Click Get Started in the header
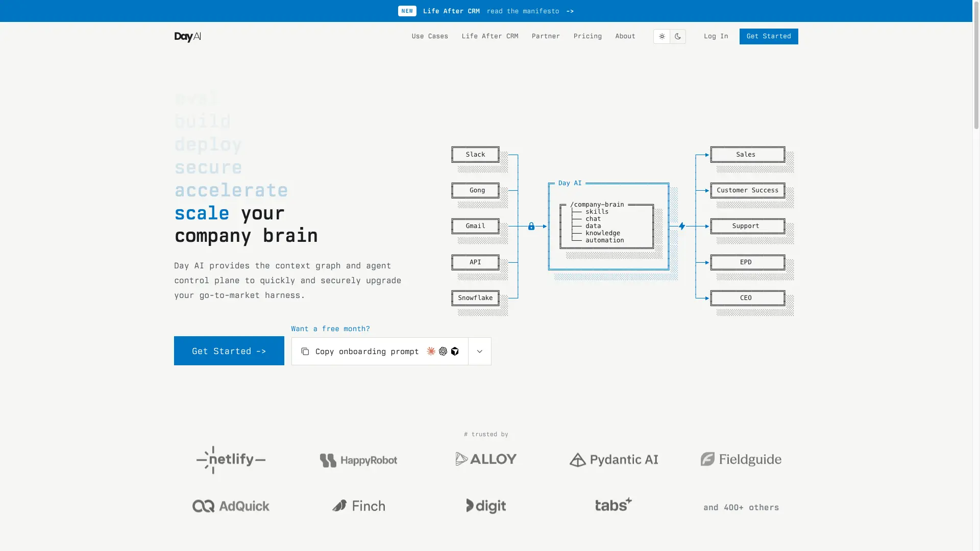This screenshot has width=980, height=551. 769,36
